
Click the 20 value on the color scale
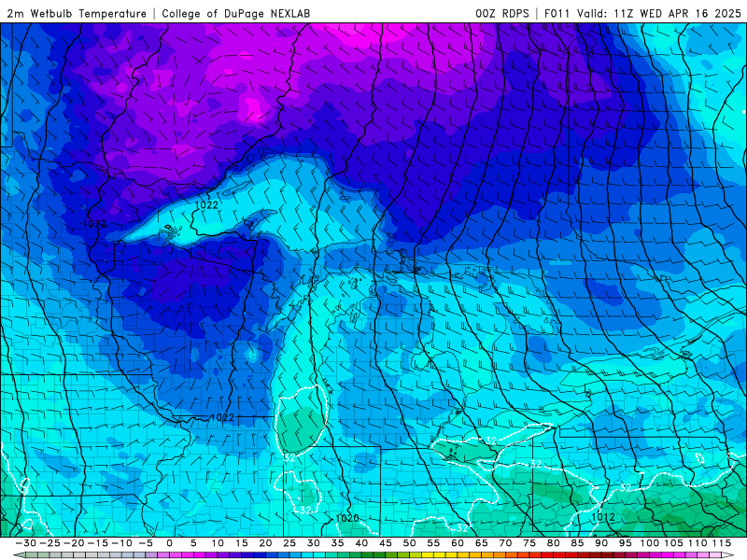pyautogui.click(x=265, y=543)
